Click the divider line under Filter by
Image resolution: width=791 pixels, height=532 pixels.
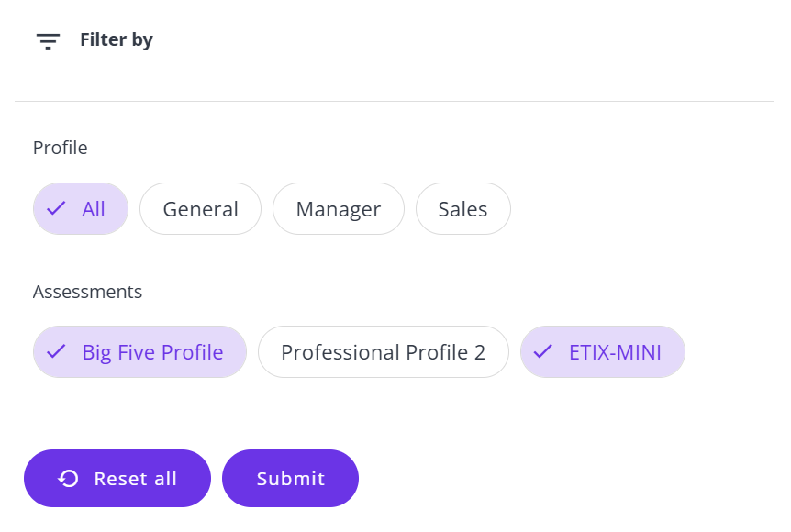pyautogui.click(x=395, y=102)
